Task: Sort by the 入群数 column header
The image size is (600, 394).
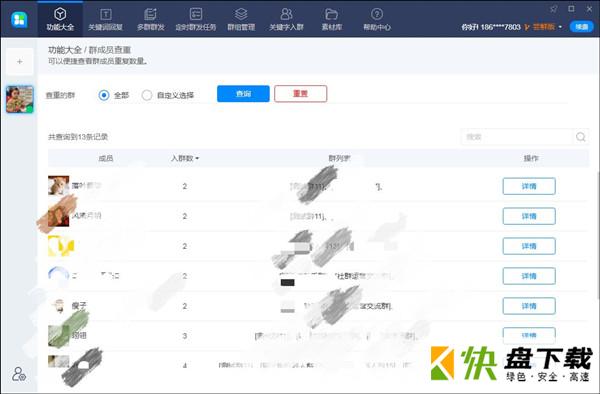Action: [x=185, y=158]
